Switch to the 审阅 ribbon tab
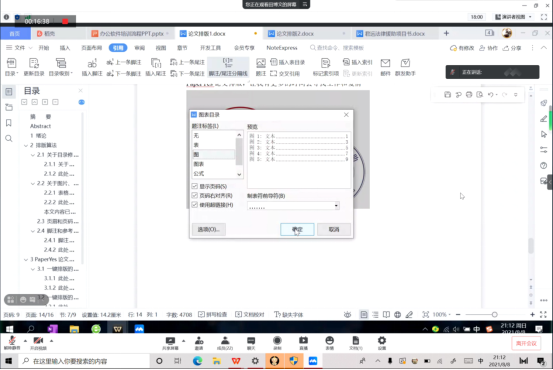Image resolution: width=553 pixels, height=370 pixels. [140, 48]
